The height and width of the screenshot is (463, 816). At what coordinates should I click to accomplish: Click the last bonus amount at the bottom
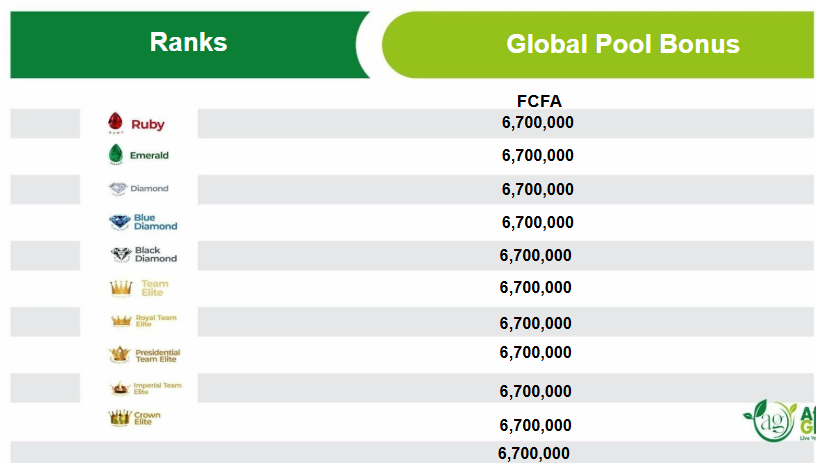(534, 453)
